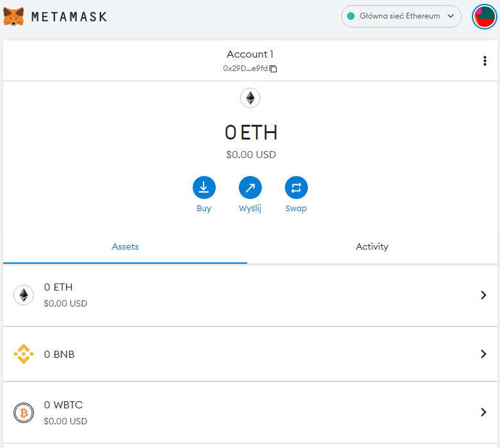Click the ETH icon in assets list
The image size is (500, 448).
click(24, 295)
